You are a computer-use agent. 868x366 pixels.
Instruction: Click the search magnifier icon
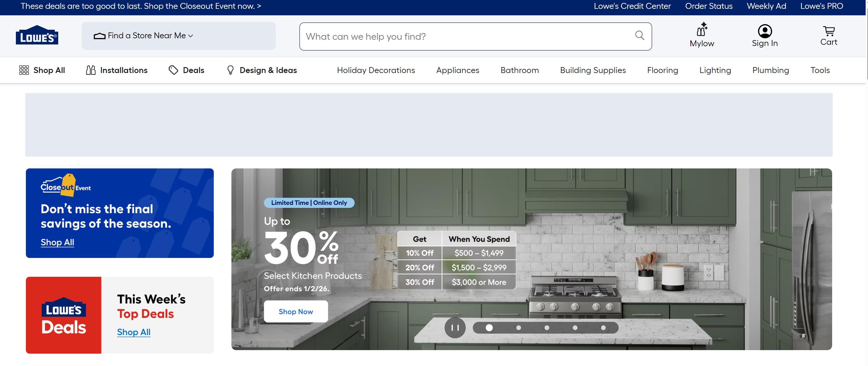coord(639,35)
